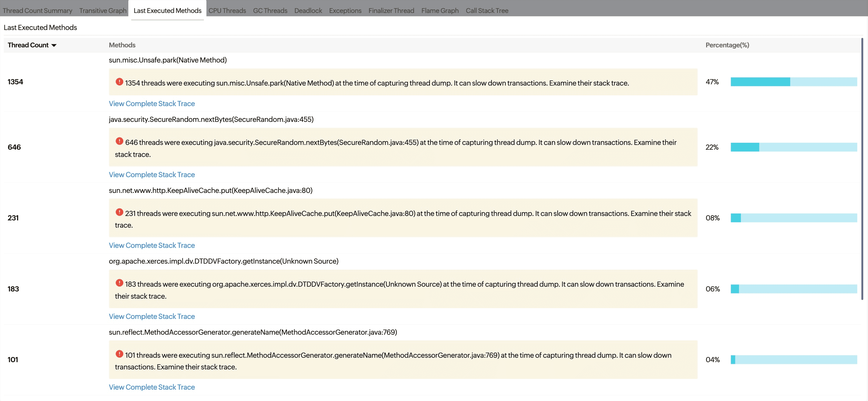View Complete Stack Trace for Unsafe.park threads

(152, 103)
